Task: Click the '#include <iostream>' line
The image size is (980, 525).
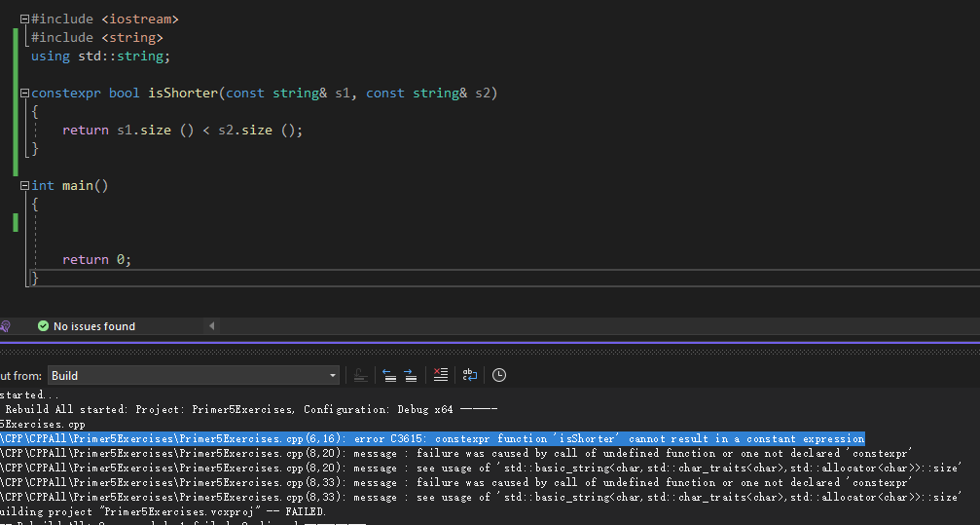Action: tap(105, 19)
